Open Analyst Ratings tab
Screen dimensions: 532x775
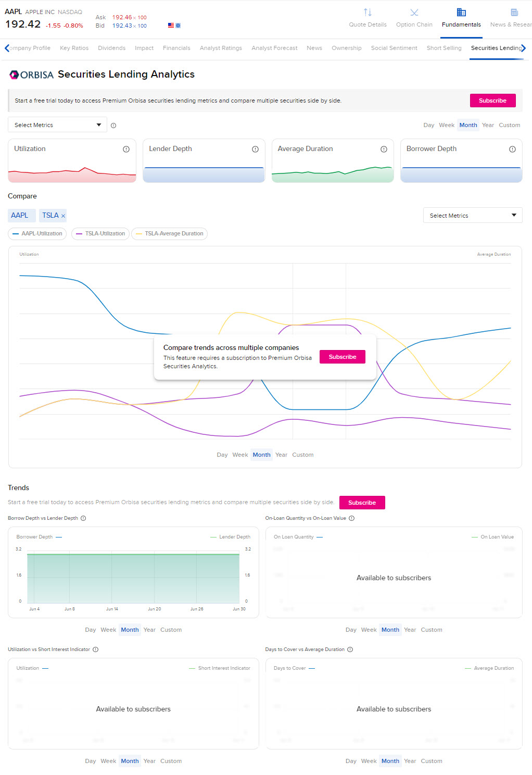221,48
